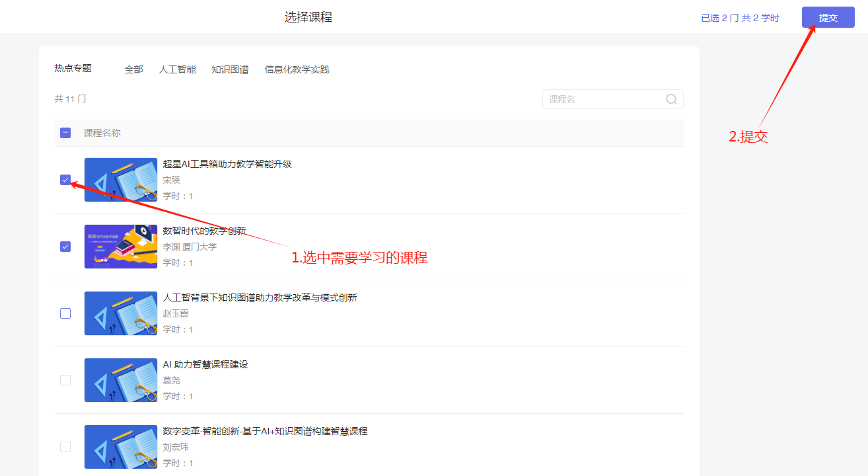The height and width of the screenshot is (476, 868).
Task: Open the 信息化教学实践 topic tab
Action: (297, 69)
